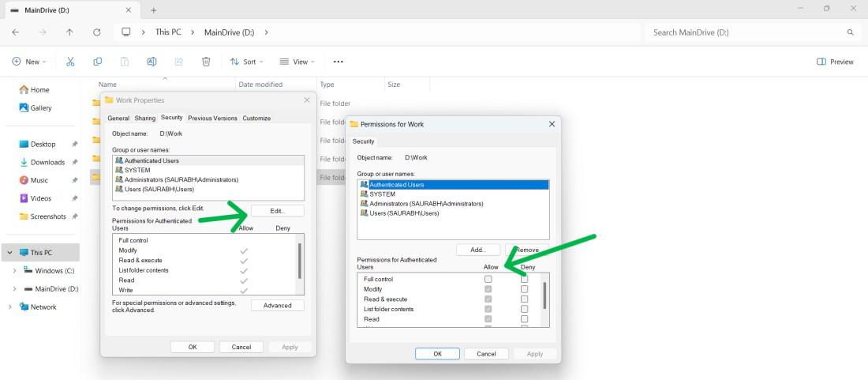Open Music in the sidebar
The image size is (868, 380).
point(34,180)
